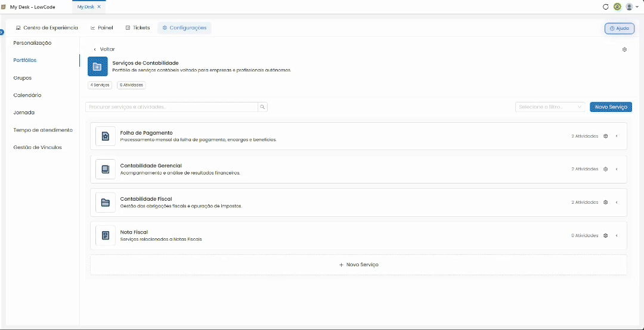Screen dimensions: 644x330
Task: Click the Nota Fiscal title
Action: (134, 232)
